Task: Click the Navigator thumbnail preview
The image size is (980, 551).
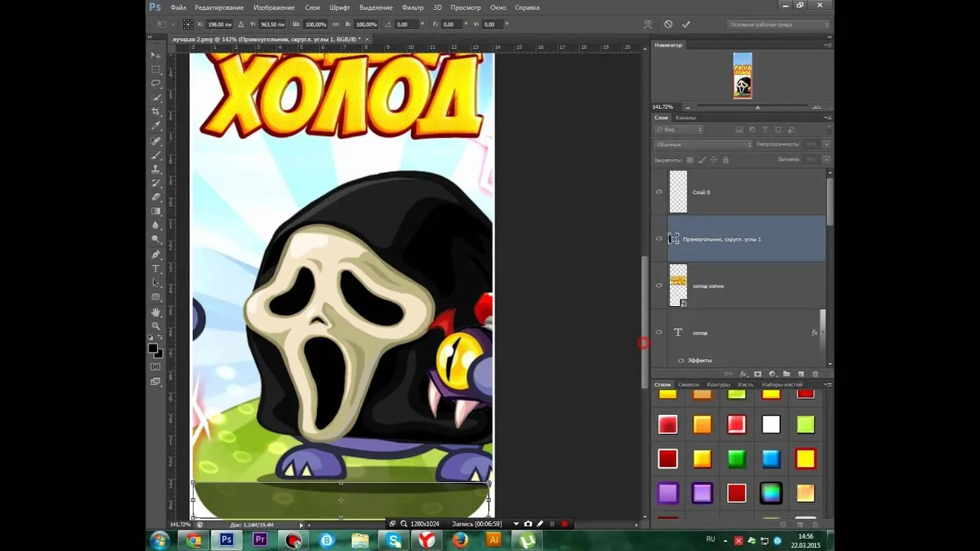Action: [743, 76]
